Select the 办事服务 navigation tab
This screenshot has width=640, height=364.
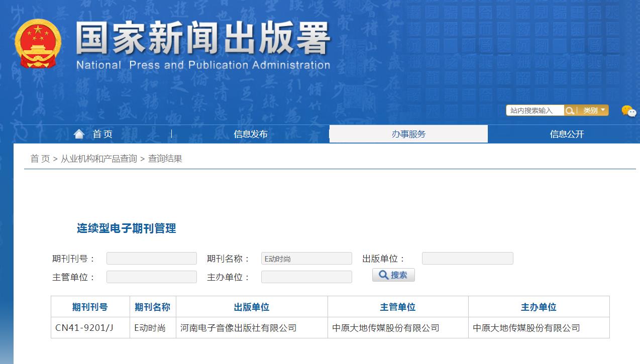click(408, 134)
